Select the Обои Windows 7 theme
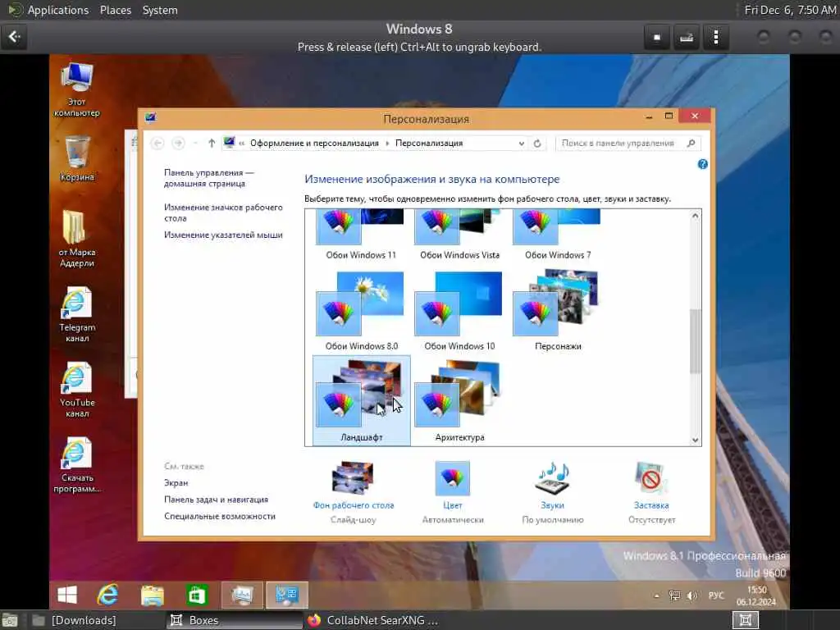Viewport: 840px width, 630px height. click(558, 235)
